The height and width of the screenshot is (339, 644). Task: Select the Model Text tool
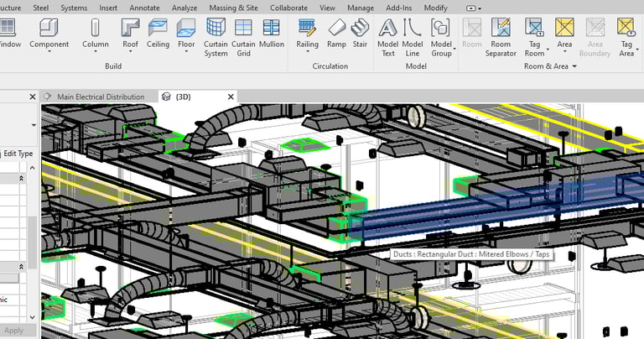pos(387,38)
